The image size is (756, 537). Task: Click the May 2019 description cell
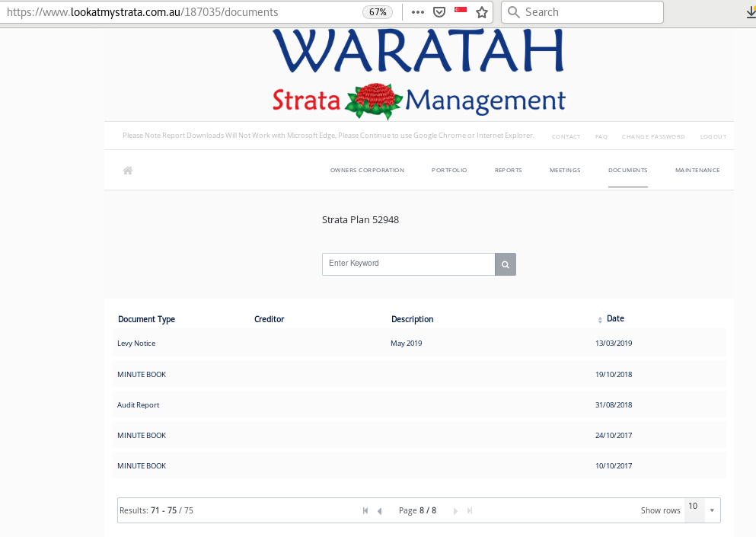[x=406, y=344]
